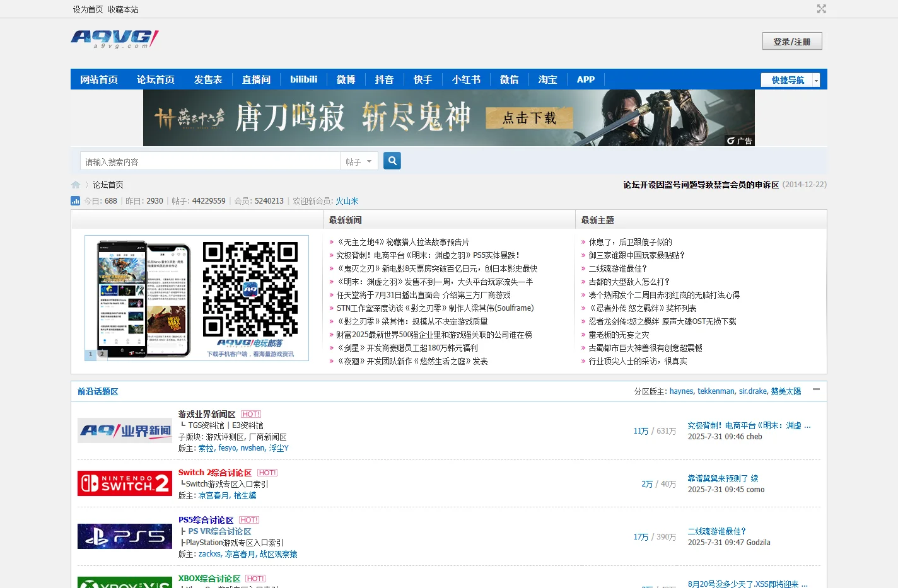Screen dimensions: 898x588
Task: Open 抖音 in the nav bar
Action: (x=384, y=79)
